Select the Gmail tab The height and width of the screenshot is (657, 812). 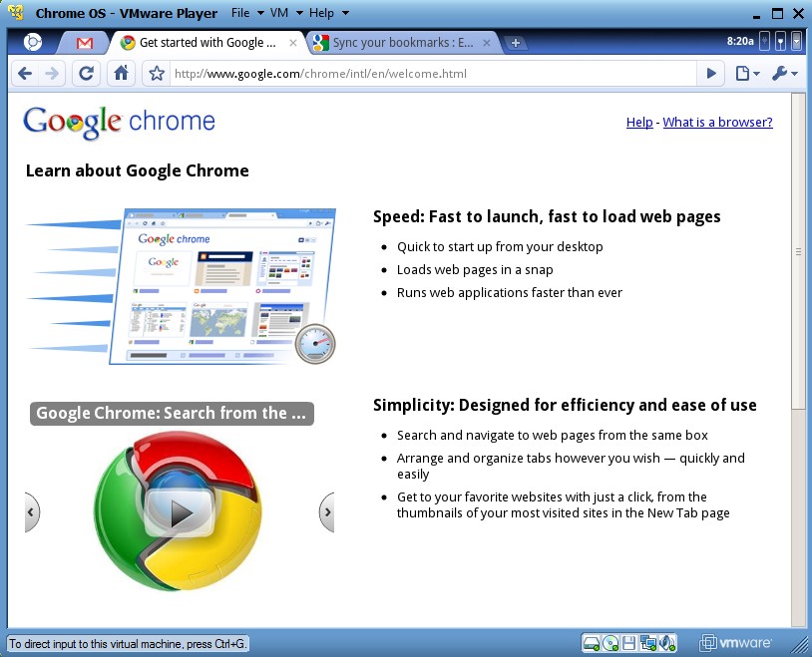click(84, 43)
